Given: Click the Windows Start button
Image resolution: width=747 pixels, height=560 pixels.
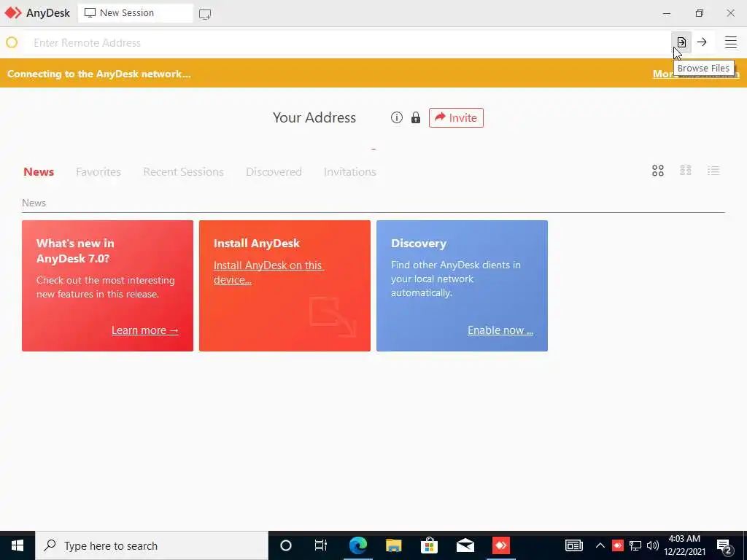Looking at the screenshot, I should (18, 545).
